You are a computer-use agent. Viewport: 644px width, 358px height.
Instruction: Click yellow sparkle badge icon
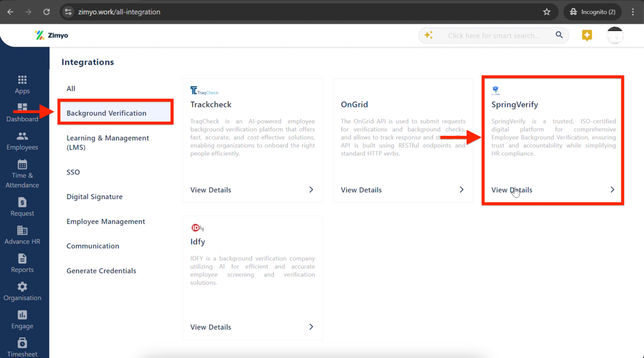(587, 35)
